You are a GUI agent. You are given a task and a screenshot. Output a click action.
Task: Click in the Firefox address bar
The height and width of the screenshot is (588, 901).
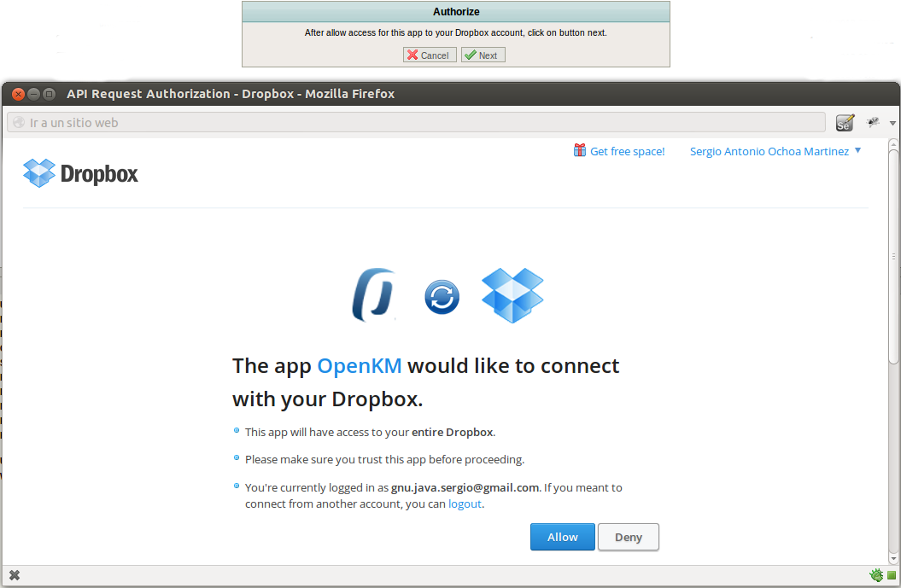pos(416,122)
